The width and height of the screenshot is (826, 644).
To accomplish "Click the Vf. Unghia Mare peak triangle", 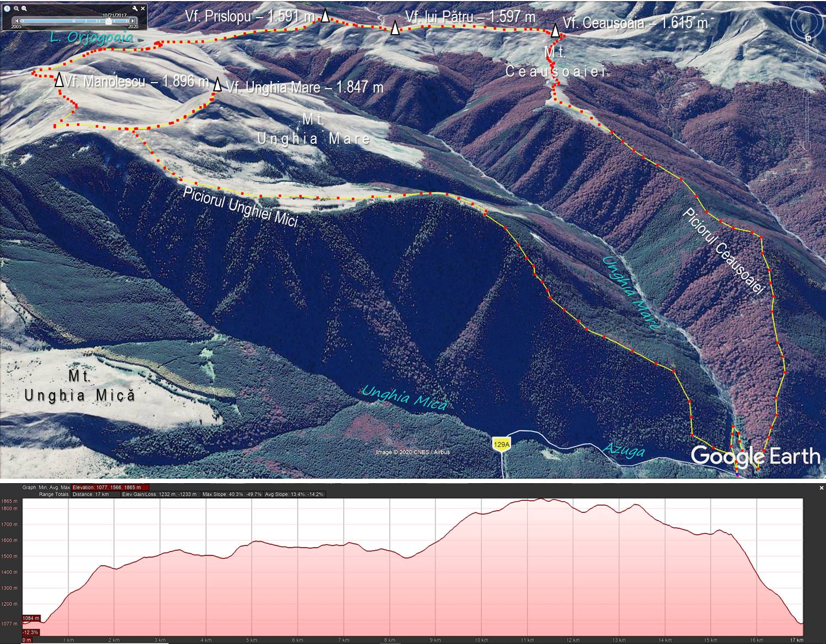I will coord(218,85).
